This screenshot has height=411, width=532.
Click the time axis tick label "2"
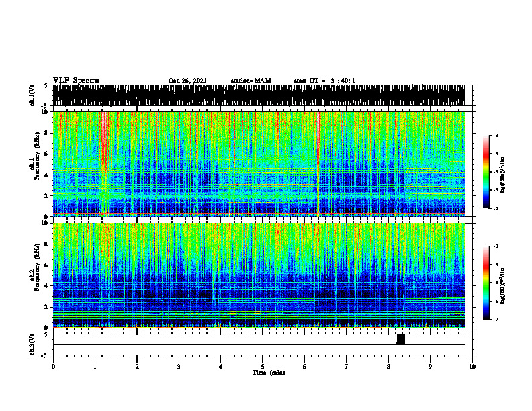137,367
